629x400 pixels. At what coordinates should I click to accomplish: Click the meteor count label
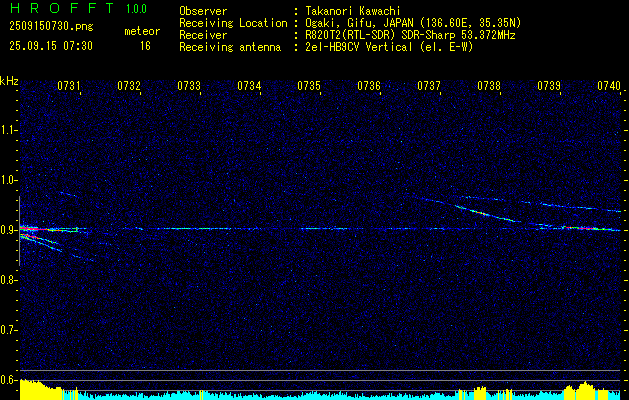point(142,31)
